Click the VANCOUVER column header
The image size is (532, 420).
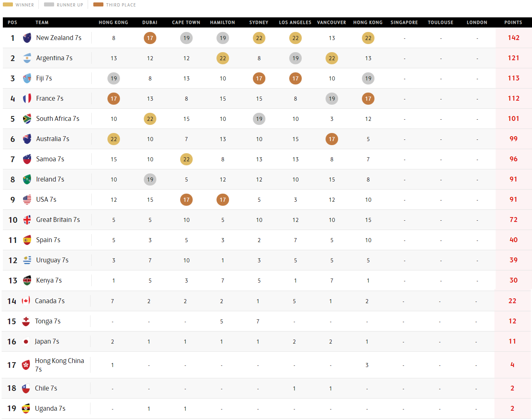332,23
